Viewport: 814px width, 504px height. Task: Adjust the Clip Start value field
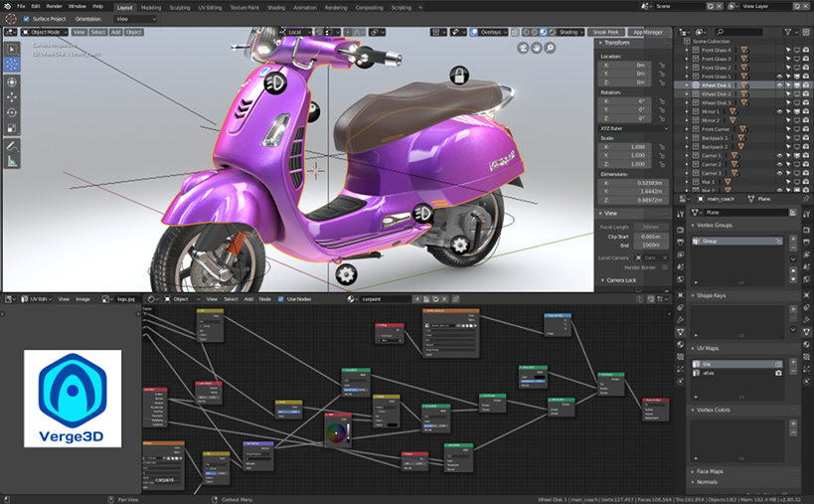pyautogui.click(x=651, y=237)
